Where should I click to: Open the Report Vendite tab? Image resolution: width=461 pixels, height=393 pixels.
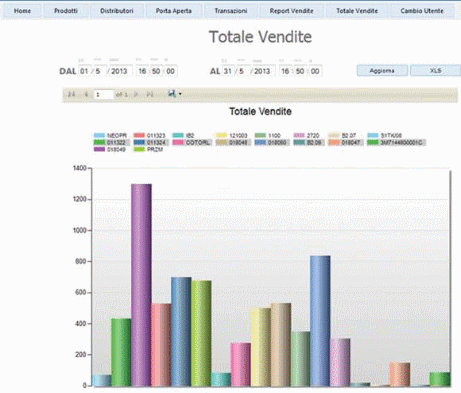[x=291, y=11]
